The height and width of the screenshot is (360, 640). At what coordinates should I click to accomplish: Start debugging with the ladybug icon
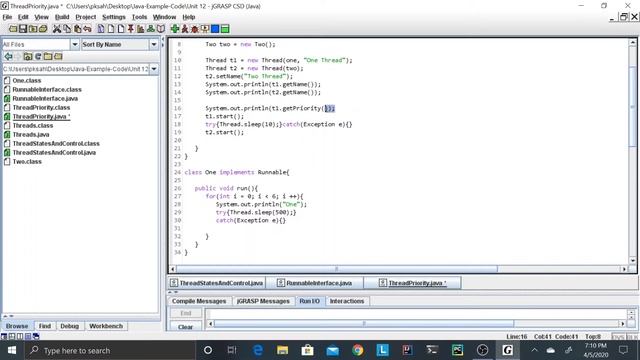click(195, 29)
